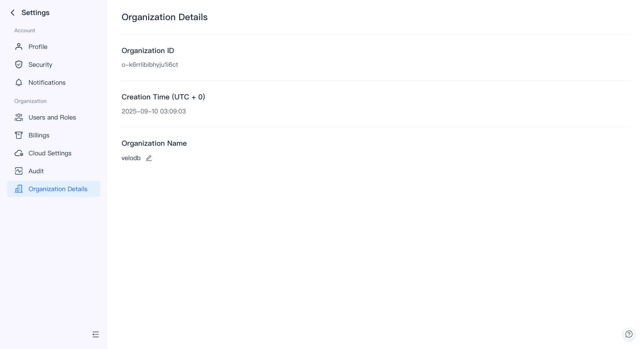Viewport: 644px width, 349px height.
Task: Select Users and Roles menu item
Action: pos(52,117)
